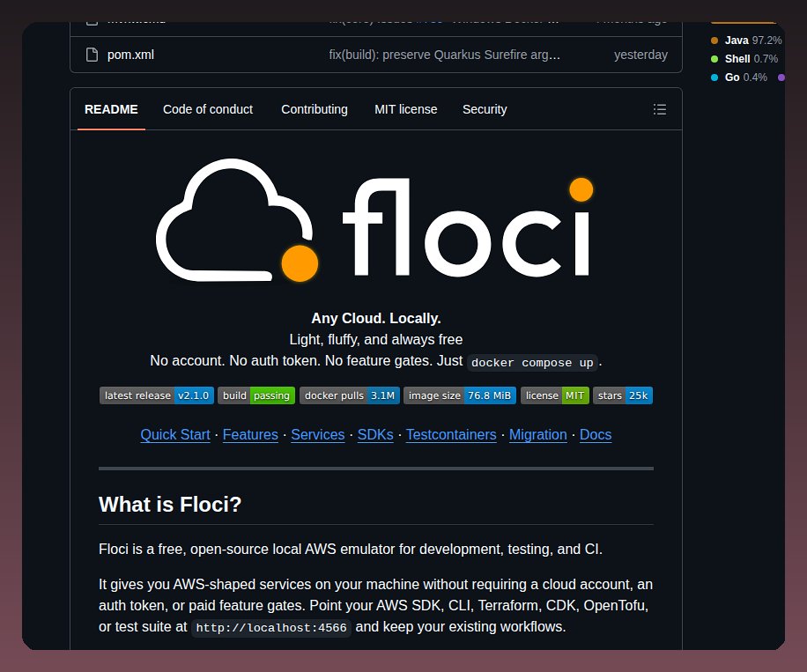807x672 pixels.
Task: Click the 'build passing' badge
Action: pyautogui.click(x=256, y=395)
